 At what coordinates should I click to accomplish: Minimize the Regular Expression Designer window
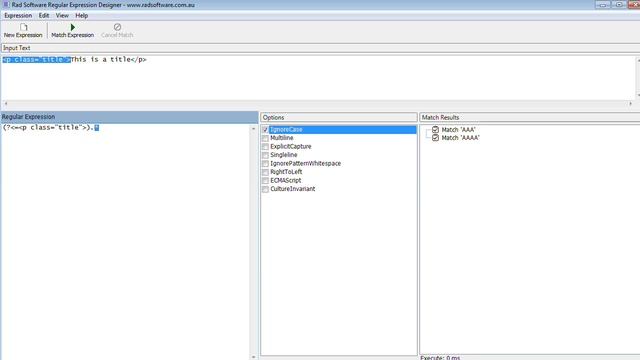[x=603, y=5]
